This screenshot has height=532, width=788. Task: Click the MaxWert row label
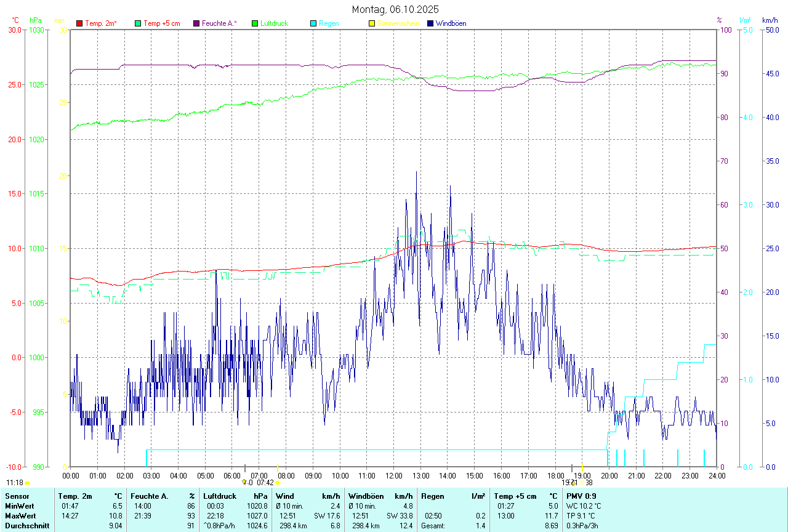click(x=20, y=515)
